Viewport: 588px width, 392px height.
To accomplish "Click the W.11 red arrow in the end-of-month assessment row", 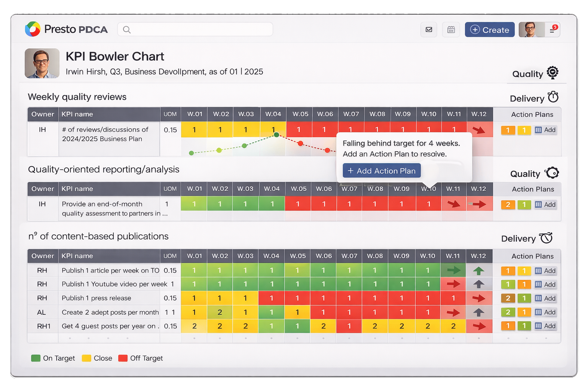I will [x=454, y=204].
